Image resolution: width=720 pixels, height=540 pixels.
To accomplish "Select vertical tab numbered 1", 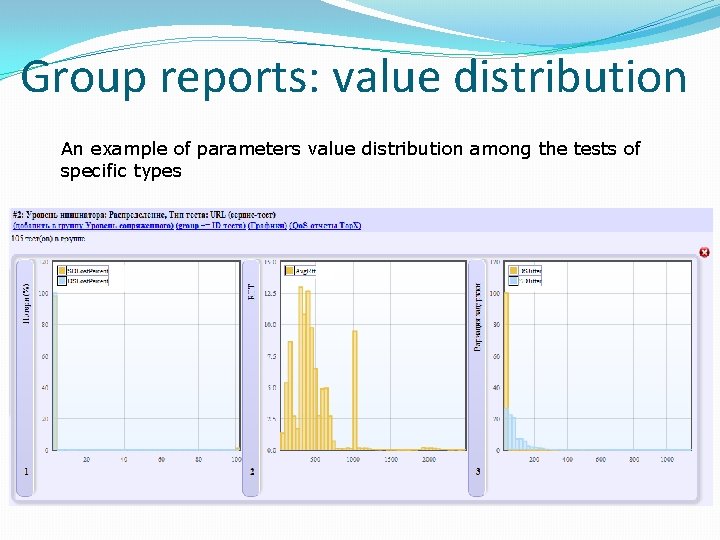I will click(x=25, y=378).
